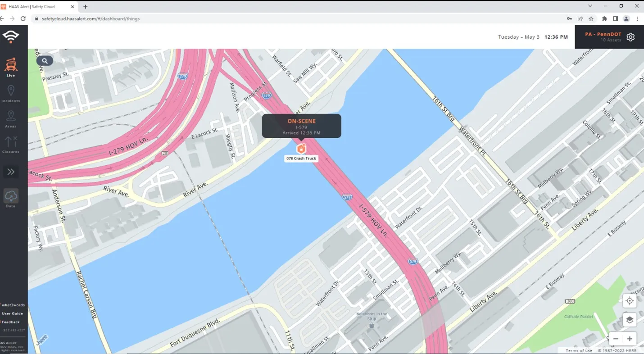
Task: Click the date Tuesday - May 3 text
Action: [x=518, y=37]
